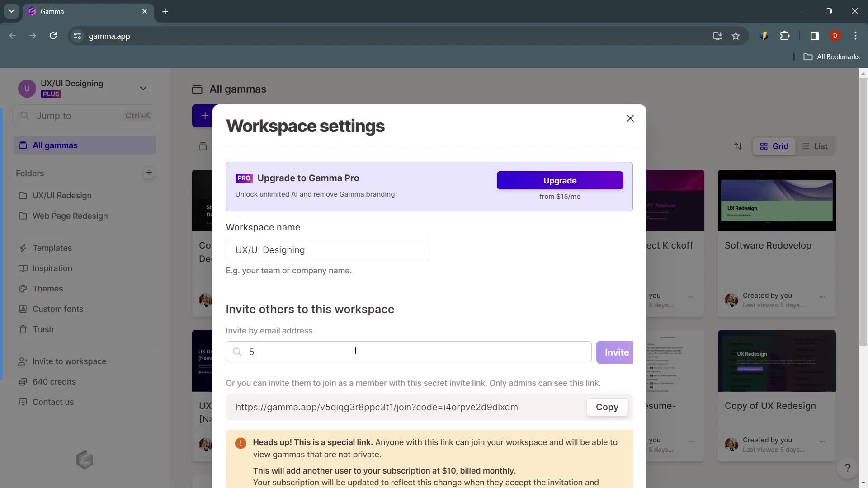Open Inspiration from sidebar
The width and height of the screenshot is (868, 488).
tap(52, 268)
